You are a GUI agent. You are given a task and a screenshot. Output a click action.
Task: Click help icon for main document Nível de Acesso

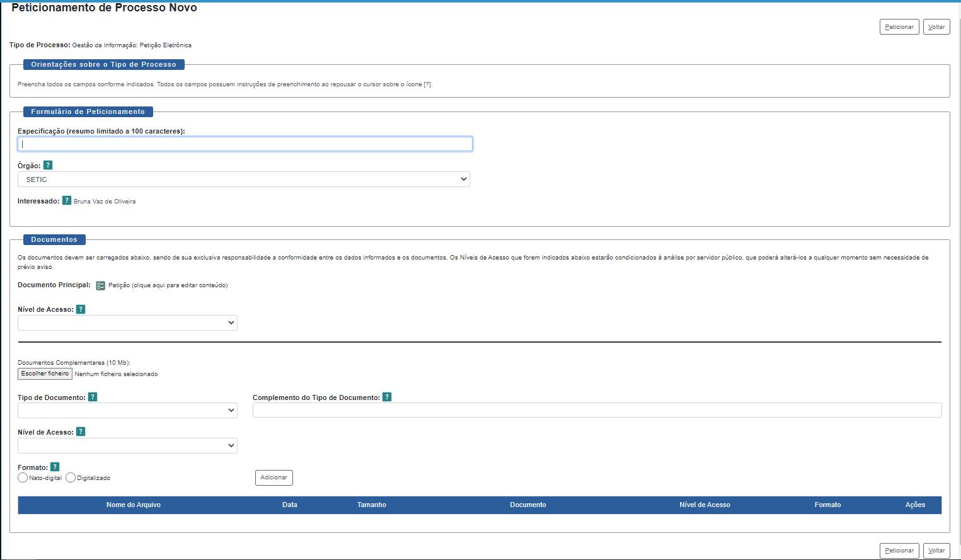81,309
